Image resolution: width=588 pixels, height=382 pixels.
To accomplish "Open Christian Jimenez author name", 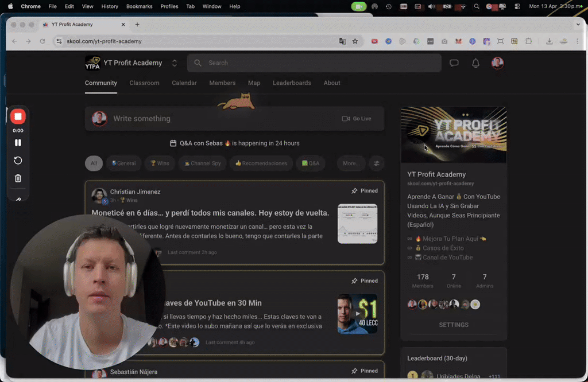I will point(136,192).
